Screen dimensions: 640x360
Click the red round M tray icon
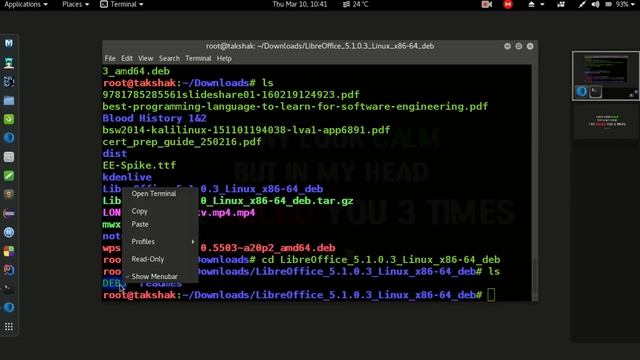point(508,4)
